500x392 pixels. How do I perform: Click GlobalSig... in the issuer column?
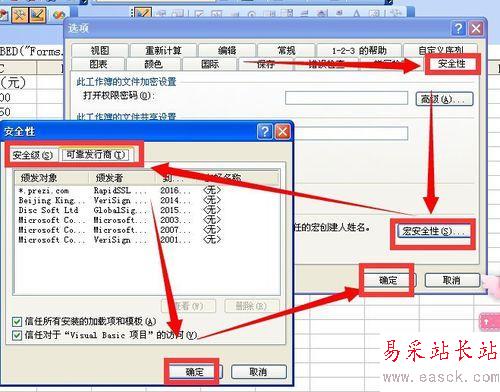[x=120, y=210]
